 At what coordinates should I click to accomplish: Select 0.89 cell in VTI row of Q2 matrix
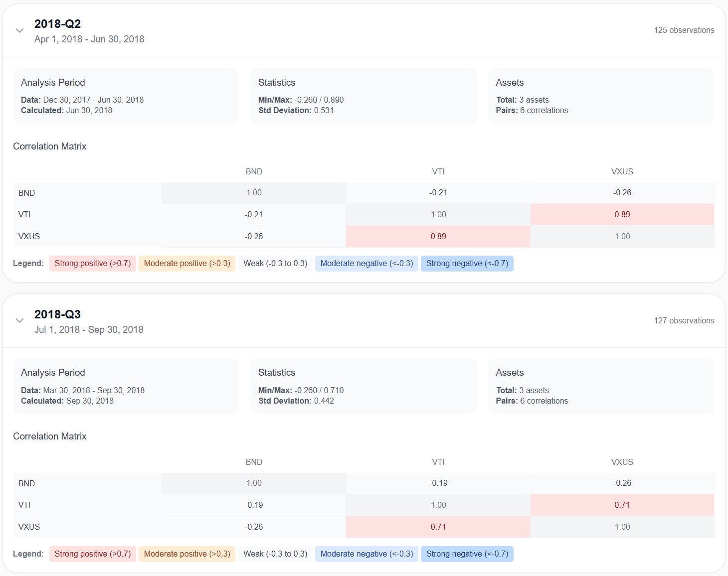coord(622,215)
